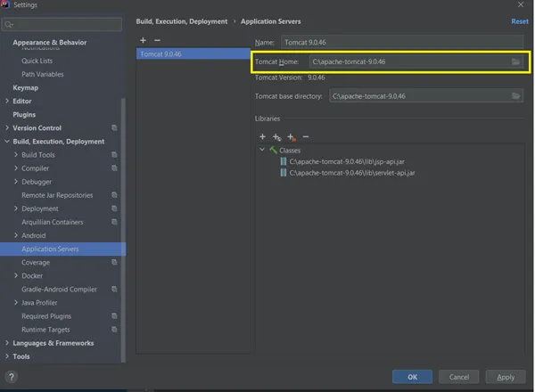Click the project-level icon beside Arquillian Containers

(x=114, y=222)
